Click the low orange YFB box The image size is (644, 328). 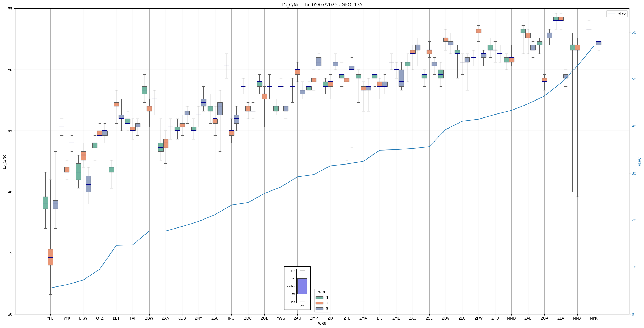coord(50,257)
